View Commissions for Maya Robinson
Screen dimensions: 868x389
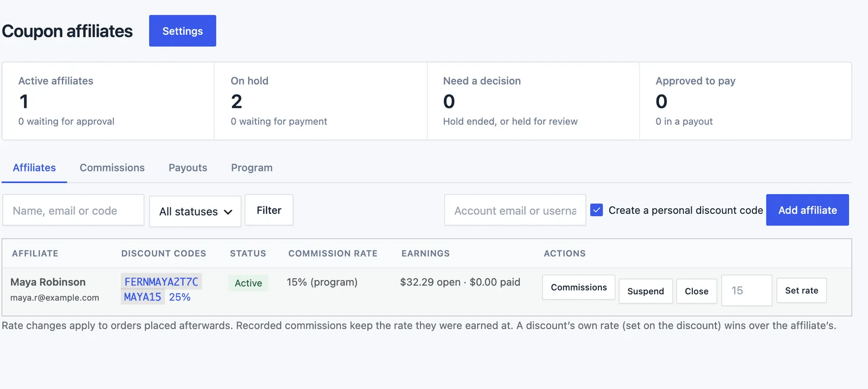579,288
